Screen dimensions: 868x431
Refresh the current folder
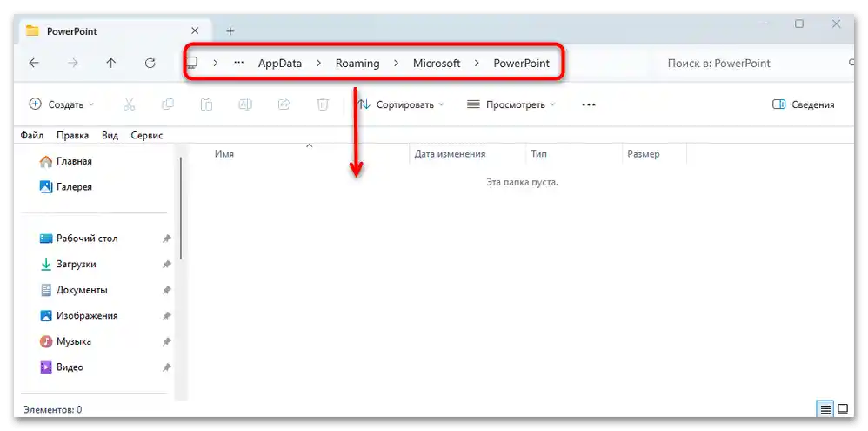(150, 64)
